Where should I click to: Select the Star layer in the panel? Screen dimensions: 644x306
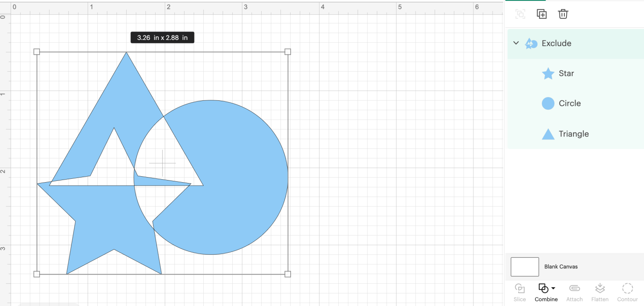567,73
